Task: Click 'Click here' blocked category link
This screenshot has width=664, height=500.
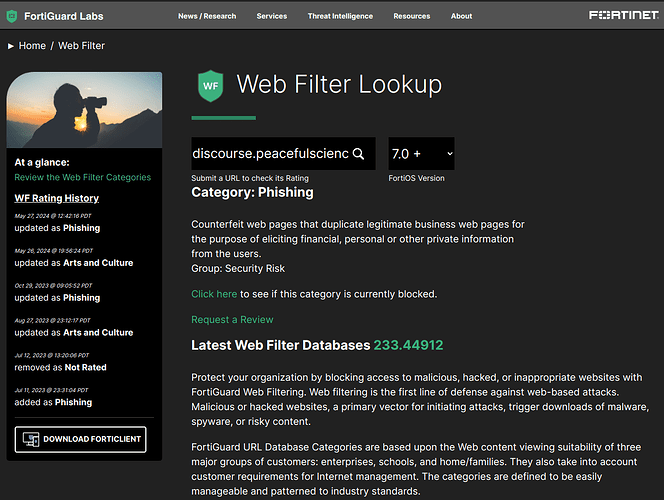Action: coord(214,294)
